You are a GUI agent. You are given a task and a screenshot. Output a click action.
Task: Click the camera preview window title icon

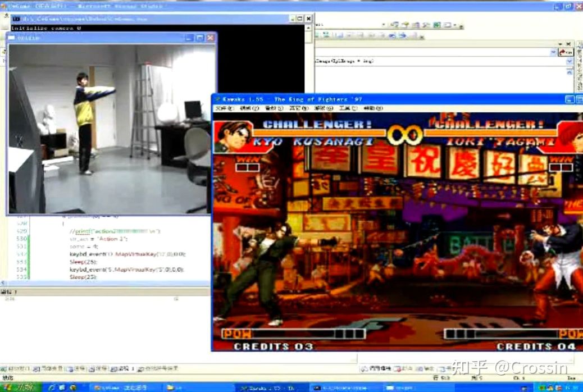coord(12,38)
